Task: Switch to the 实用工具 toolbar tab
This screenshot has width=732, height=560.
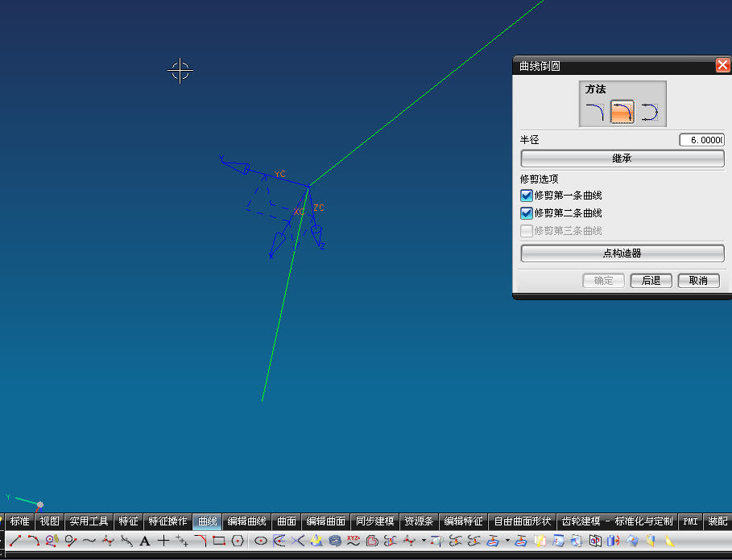Action: click(89, 521)
